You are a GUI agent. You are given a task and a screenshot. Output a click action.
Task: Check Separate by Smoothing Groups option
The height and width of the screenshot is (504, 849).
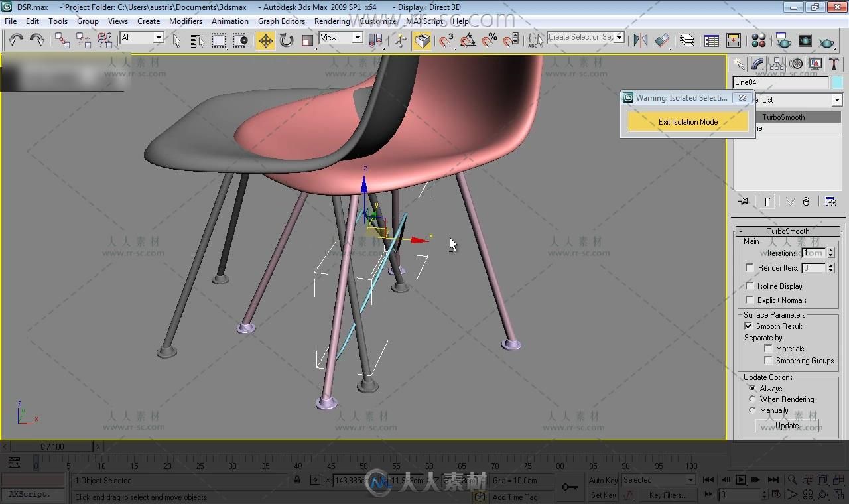[x=768, y=361]
